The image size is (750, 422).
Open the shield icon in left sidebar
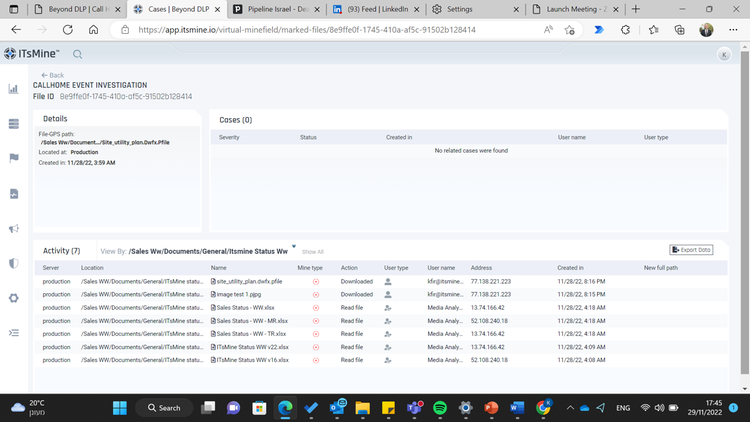pos(14,263)
